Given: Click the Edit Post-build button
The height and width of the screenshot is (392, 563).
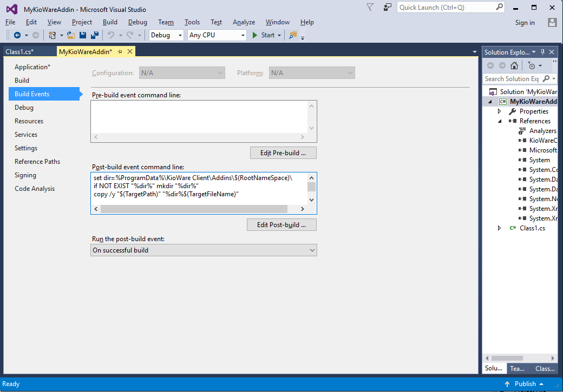Looking at the screenshot, I should pyautogui.click(x=281, y=225).
